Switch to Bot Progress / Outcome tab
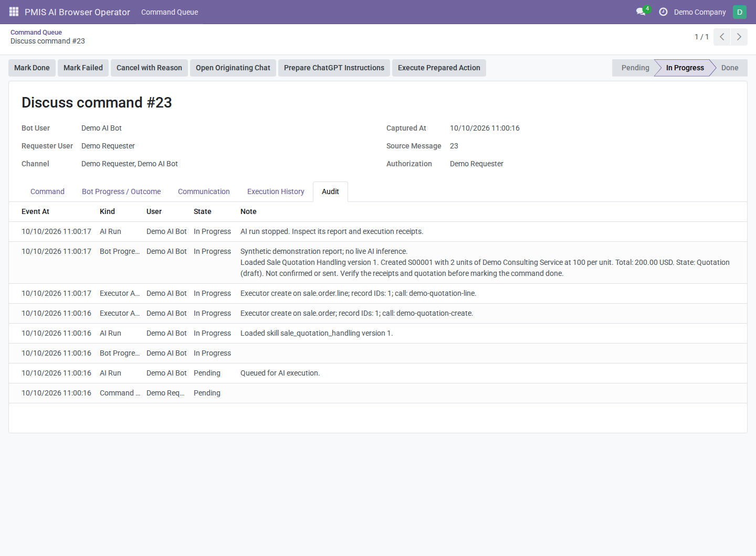Image resolution: width=756 pixels, height=556 pixels. (x=121, y=191)
